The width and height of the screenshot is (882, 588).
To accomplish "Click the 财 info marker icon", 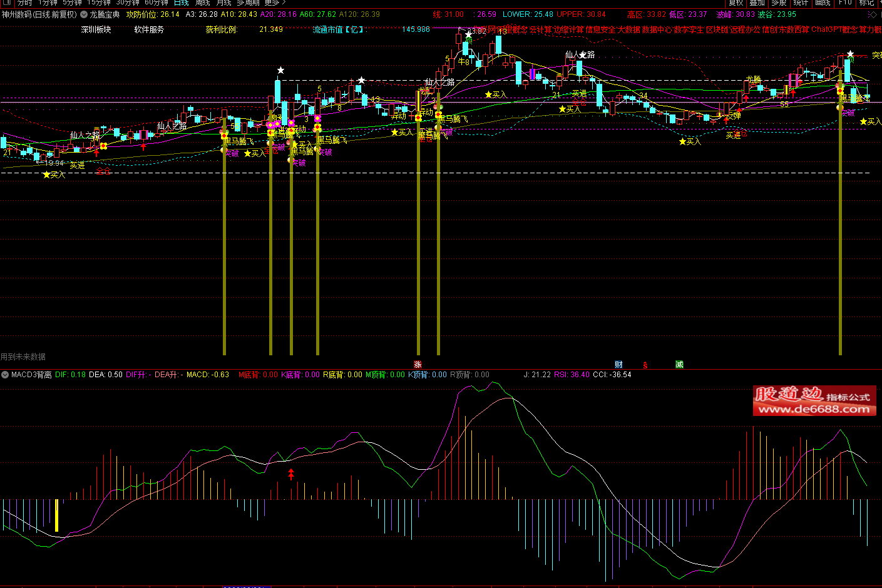I will [x=618, y=365].
